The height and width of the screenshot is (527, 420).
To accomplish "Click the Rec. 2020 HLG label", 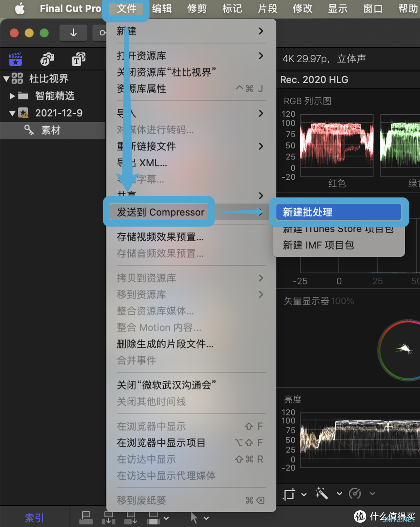I will tap(314, 80).
